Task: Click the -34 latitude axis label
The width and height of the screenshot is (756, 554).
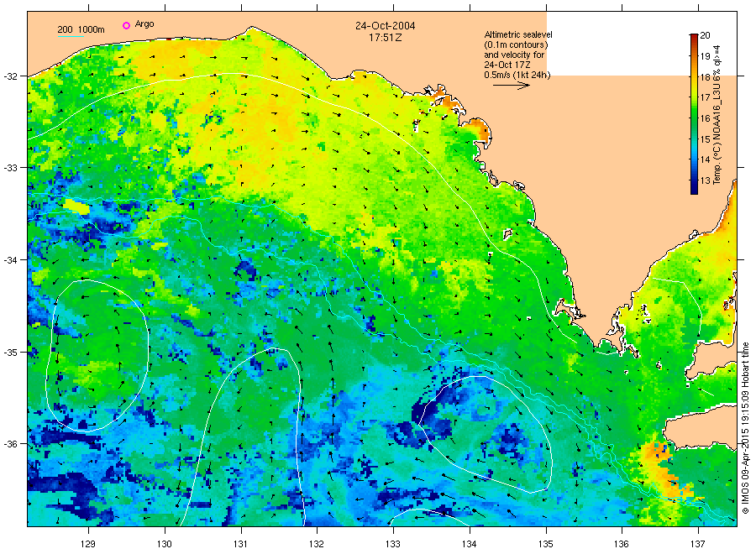Action: click(10, 259)
